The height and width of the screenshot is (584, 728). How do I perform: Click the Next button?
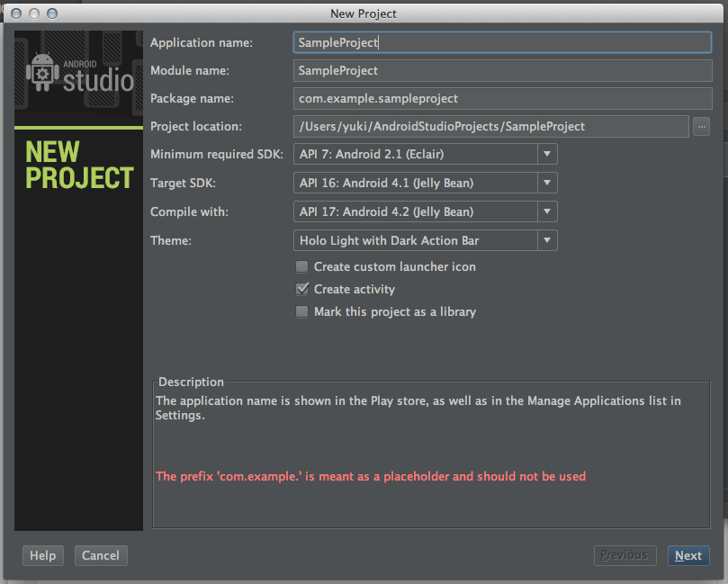pos(688,555)
